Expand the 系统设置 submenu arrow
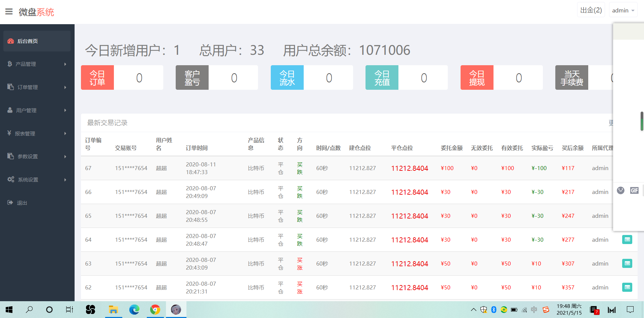Viewport: 644px width, 318px height. click(65, 180)
